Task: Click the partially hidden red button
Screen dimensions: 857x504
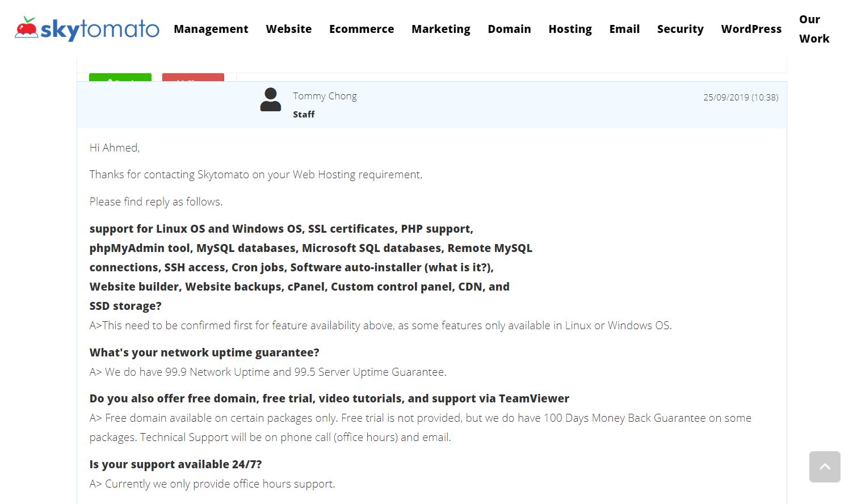Action: (x=193, y=77)
